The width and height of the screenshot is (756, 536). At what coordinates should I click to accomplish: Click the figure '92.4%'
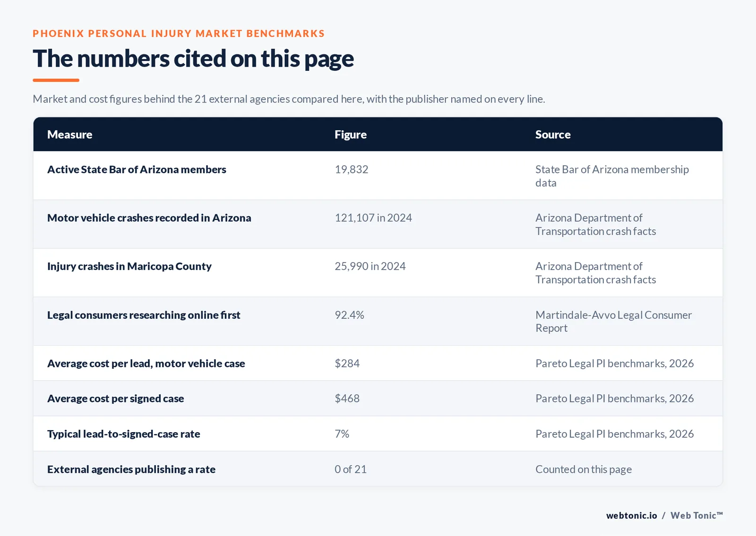pyautogui.click(x=349, y=315)
